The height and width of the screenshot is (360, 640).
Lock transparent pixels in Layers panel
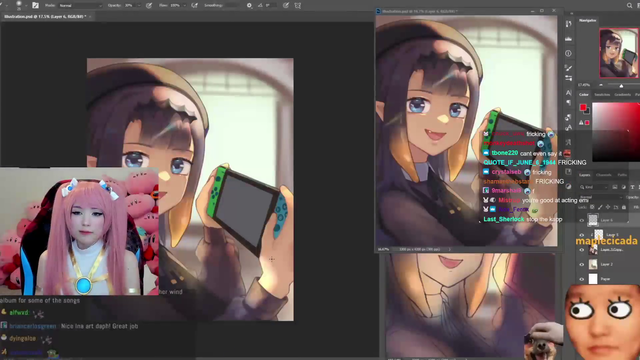pos(592,207)
